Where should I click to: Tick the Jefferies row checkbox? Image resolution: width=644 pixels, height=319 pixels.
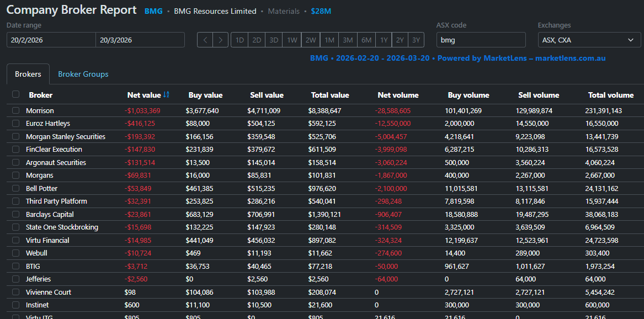pos(15,279)
